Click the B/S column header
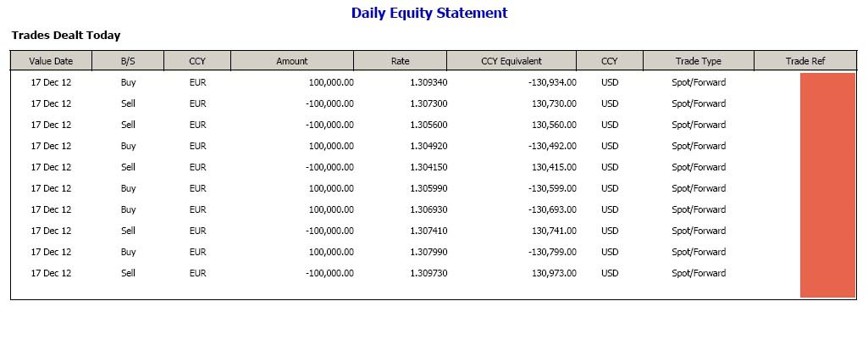Image resolution: width=868 pixels, height=340 pixels. point(128,61)
